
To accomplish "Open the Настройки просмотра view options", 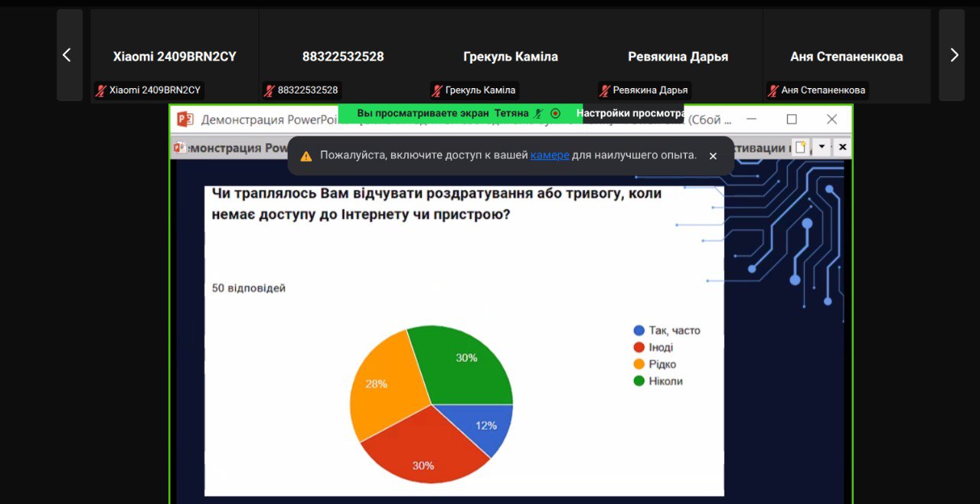I will click(629, 113).
